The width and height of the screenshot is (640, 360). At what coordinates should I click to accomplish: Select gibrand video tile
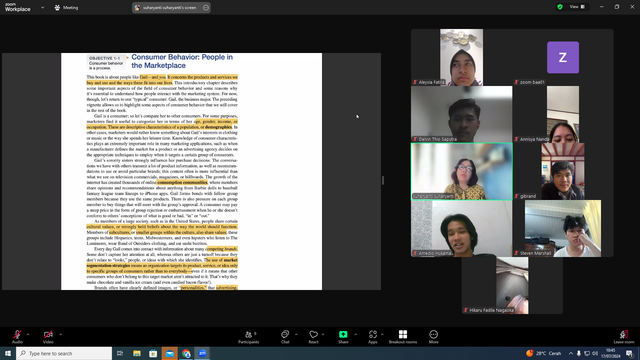coord(563,171)
